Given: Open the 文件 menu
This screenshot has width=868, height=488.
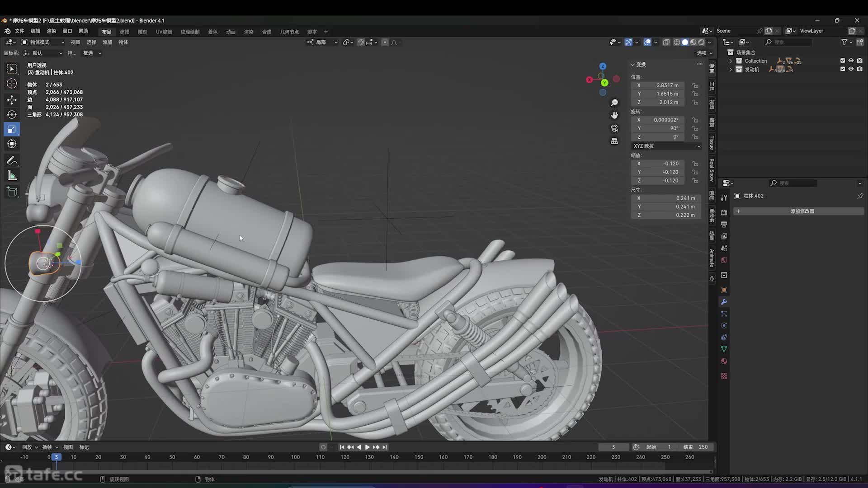Looking at the screenshot, I should click(x=19, y=31).
